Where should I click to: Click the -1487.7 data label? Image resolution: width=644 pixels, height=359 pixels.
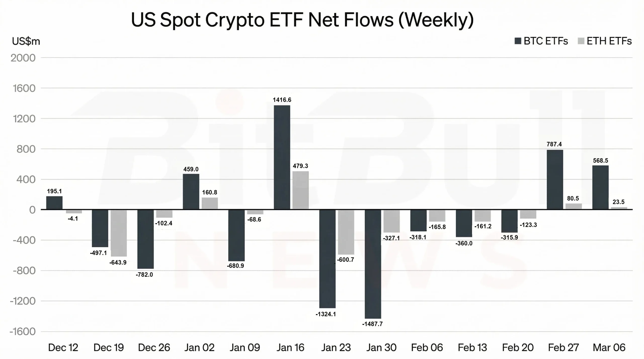tap(372, 324)
